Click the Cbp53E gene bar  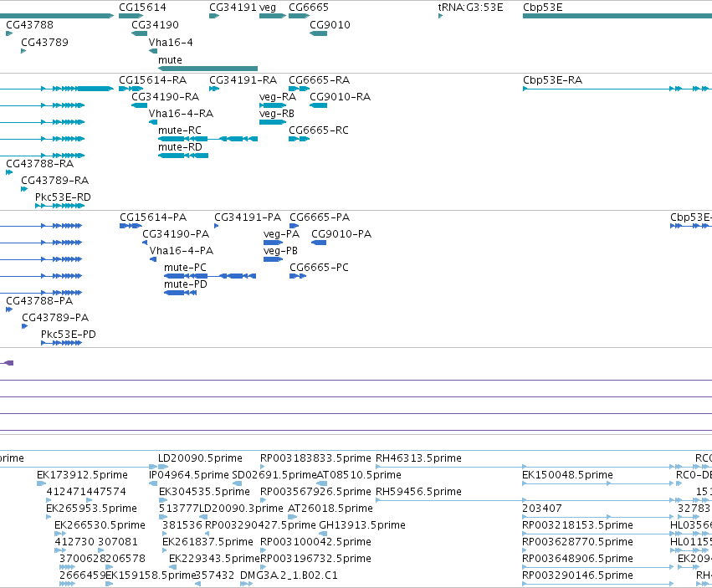pyautogui.click(x=617, y=17)
